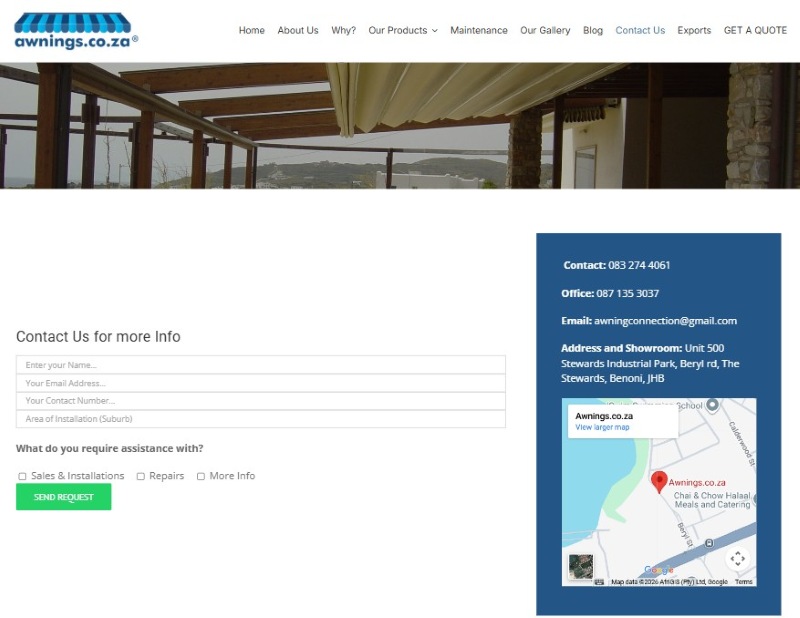Click the locked parking icon on the map

tap(708, 543)
